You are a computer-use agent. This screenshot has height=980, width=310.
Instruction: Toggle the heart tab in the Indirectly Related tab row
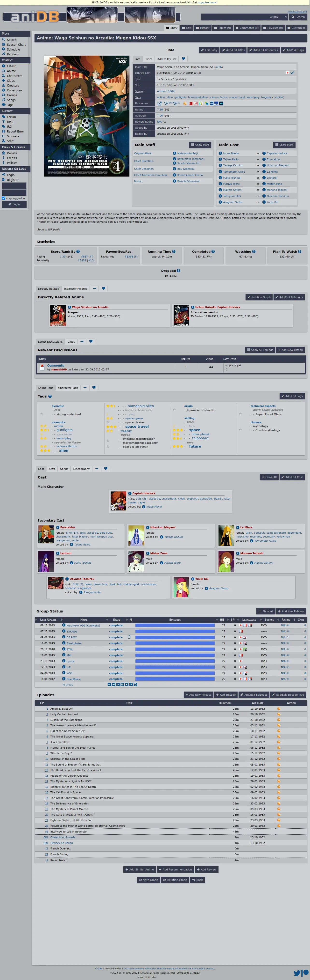[x=103, y=288]
